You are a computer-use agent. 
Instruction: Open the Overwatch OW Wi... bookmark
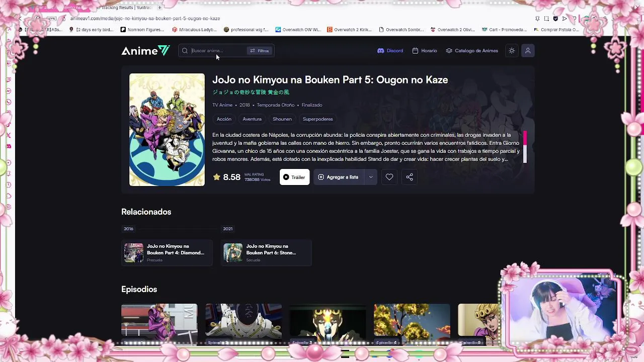click(298, 30)
